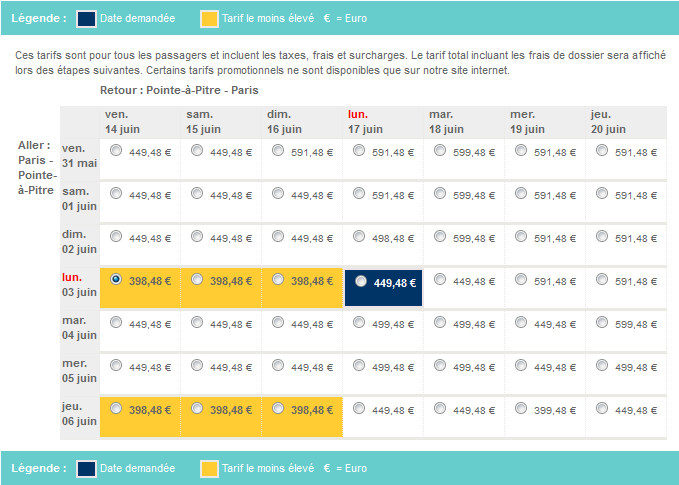Choose 01 juin departure with 20 juin return radio

point(601,193)
